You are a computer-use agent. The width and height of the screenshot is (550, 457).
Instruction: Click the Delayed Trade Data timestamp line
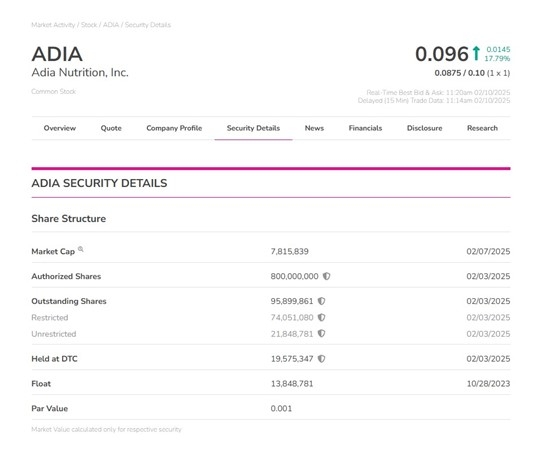coord(434,101)
